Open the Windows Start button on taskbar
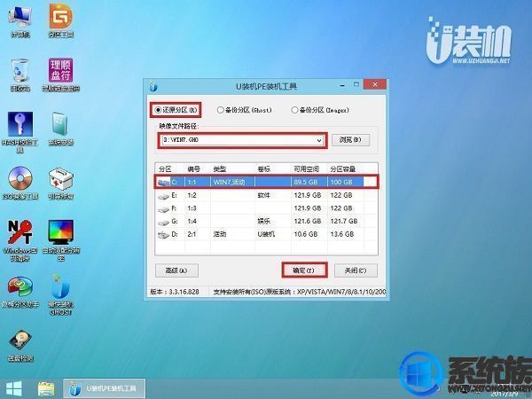The image size is (532, 399). click(14, 389)
